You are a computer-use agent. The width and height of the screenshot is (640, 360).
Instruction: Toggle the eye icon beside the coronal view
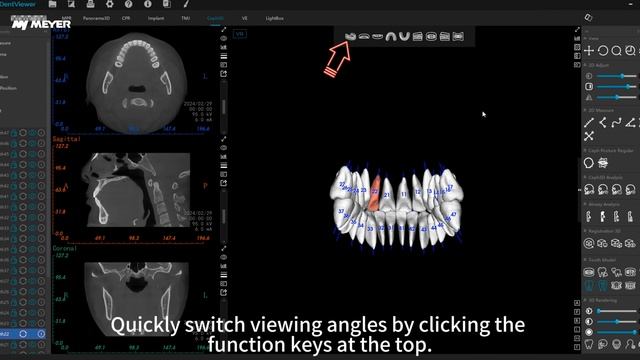pyautogui.click(x=224, y=257)
